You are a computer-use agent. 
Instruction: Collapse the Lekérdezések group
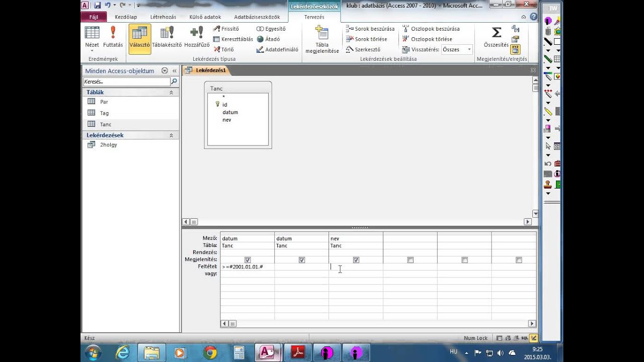(x=171, y=135)
